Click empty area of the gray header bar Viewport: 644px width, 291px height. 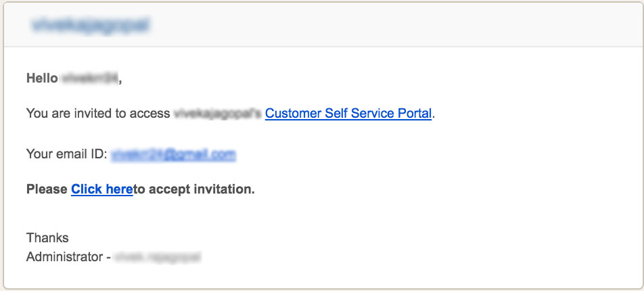click(390, 25)
